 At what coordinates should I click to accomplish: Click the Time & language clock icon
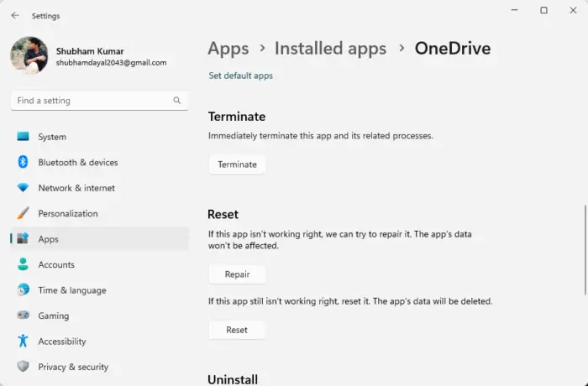pyautogui.click(x=23, y=289)
